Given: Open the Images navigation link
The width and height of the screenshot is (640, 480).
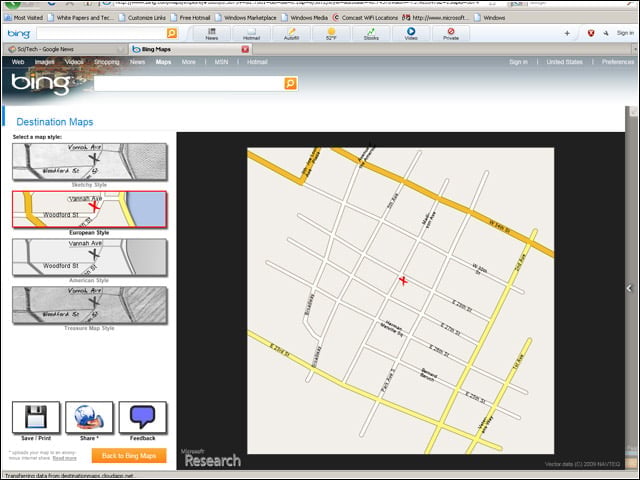Looking at the screenshot, I should click(44, 62).
